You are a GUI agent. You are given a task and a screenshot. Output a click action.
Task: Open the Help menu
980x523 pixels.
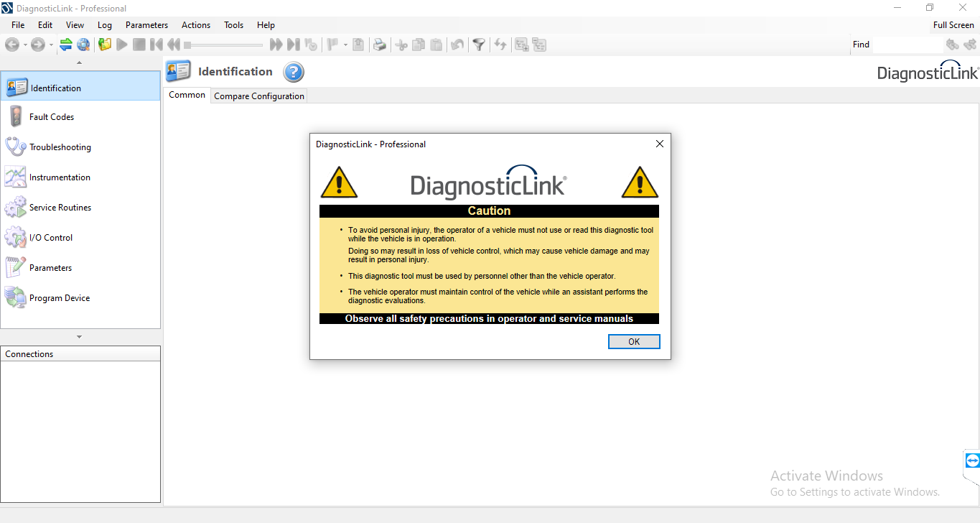pos(266,24)
